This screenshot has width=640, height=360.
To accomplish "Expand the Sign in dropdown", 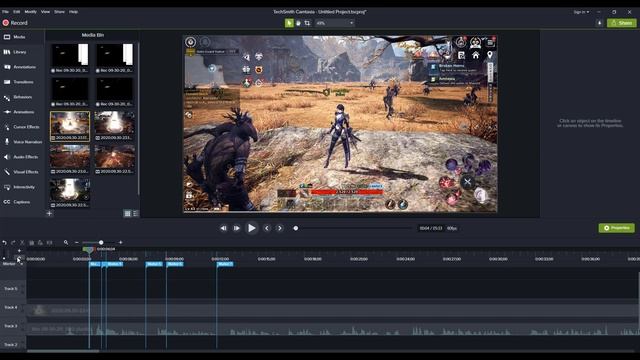I will [x=581, y=12].
